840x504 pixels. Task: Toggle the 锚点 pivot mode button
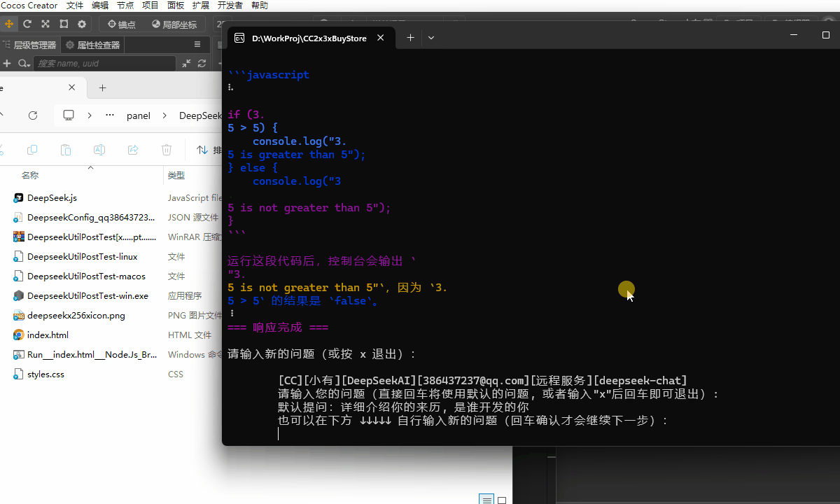click(x=121, y=24)
